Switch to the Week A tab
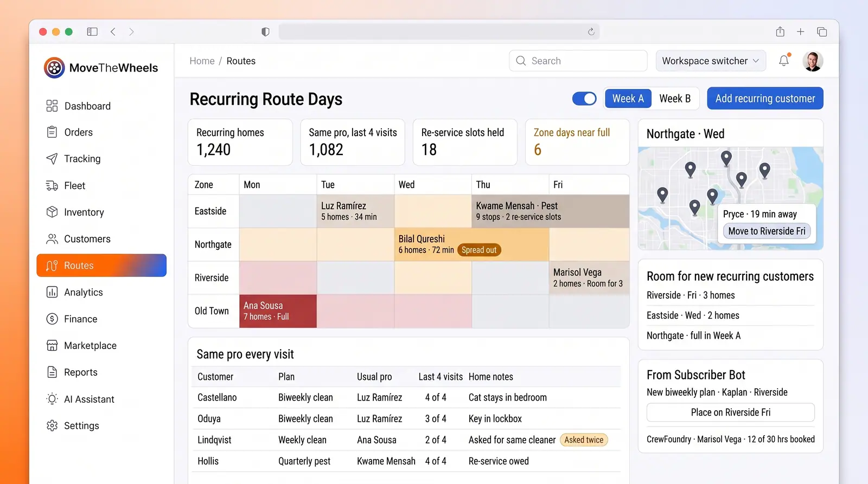This screenshot has height=484, width=868. point(628,99)
